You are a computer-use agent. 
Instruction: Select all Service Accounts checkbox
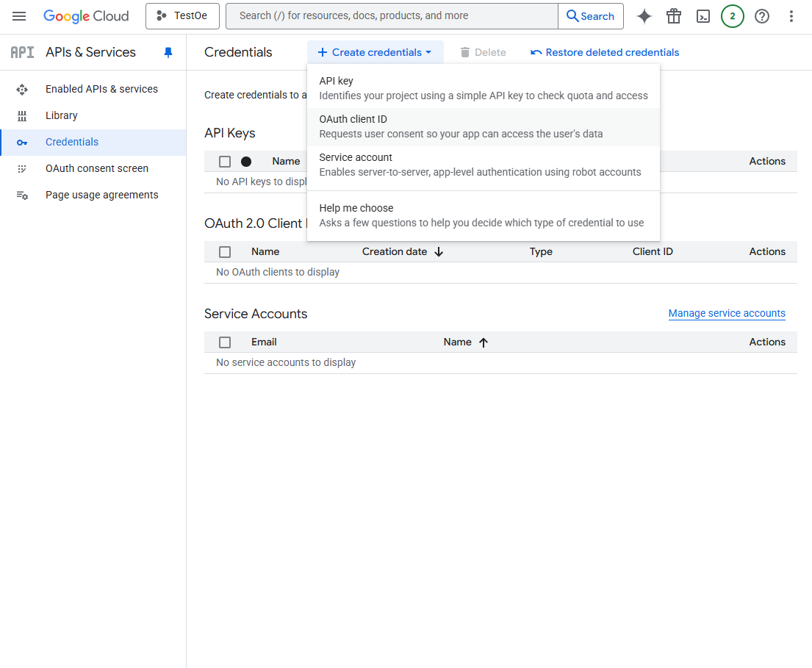(225, 342)
